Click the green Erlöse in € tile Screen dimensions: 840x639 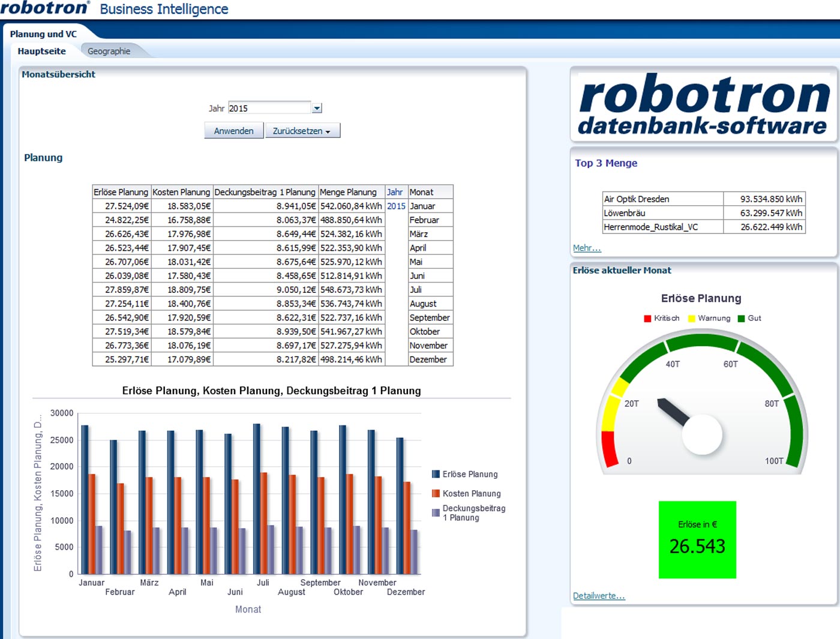[697, 540]
